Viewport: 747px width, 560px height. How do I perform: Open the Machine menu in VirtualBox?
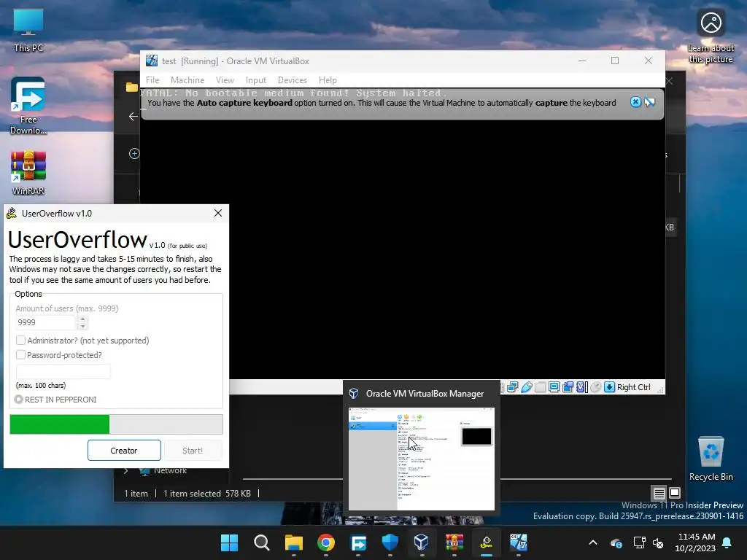[187, 80]
